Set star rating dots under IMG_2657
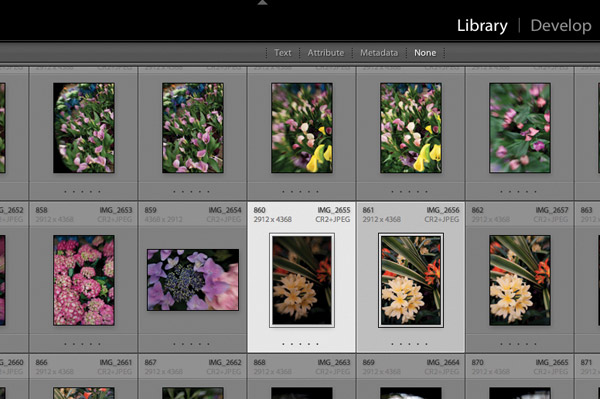Image resolution: width=600 pixels, height=399 pixels. tap(518, 344)
